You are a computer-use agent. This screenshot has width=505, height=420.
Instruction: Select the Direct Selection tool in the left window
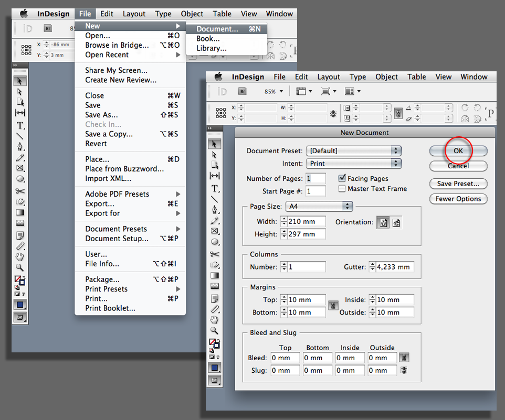pyautogui.click(x=20, y=92)
